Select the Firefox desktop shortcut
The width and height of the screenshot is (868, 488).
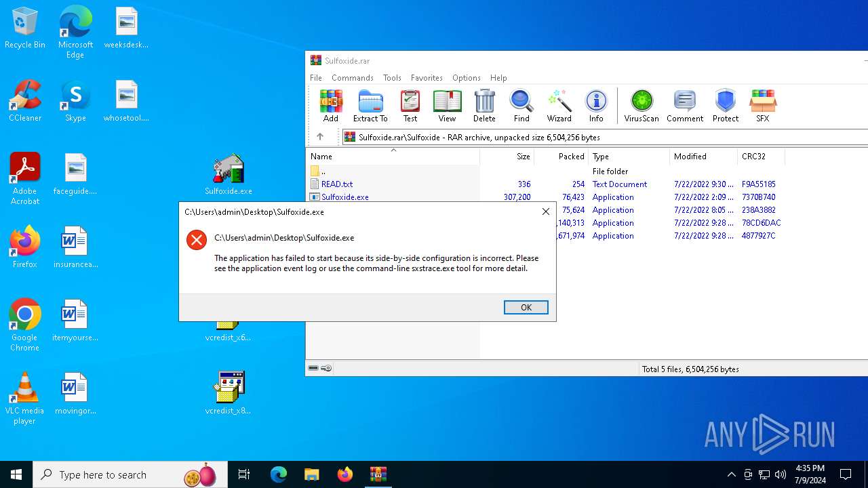25,247
